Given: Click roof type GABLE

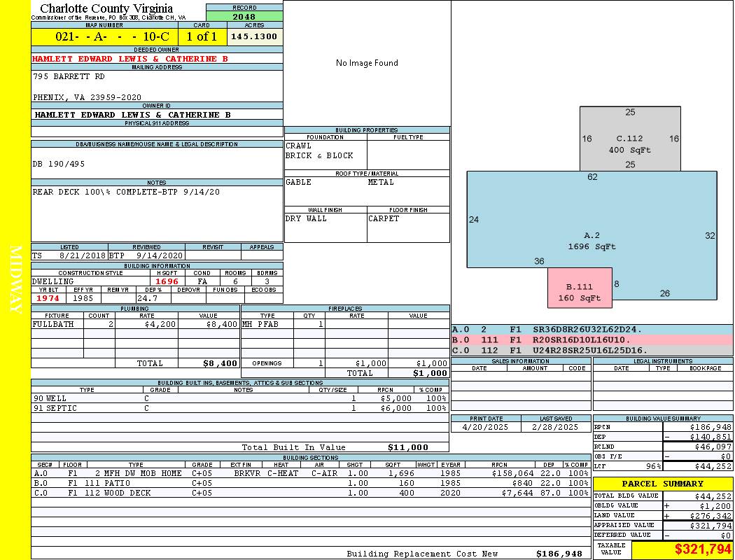Looking at the screenshot, I should point(299,182).
